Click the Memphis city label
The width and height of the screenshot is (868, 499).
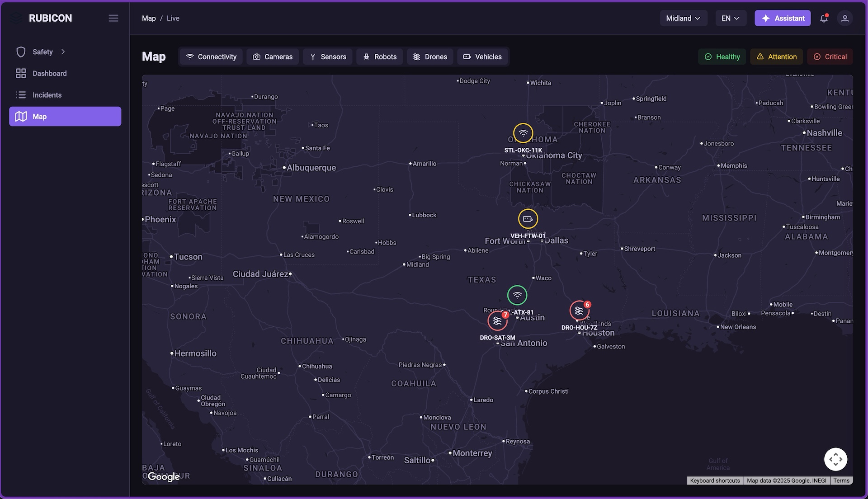(734, 166)
